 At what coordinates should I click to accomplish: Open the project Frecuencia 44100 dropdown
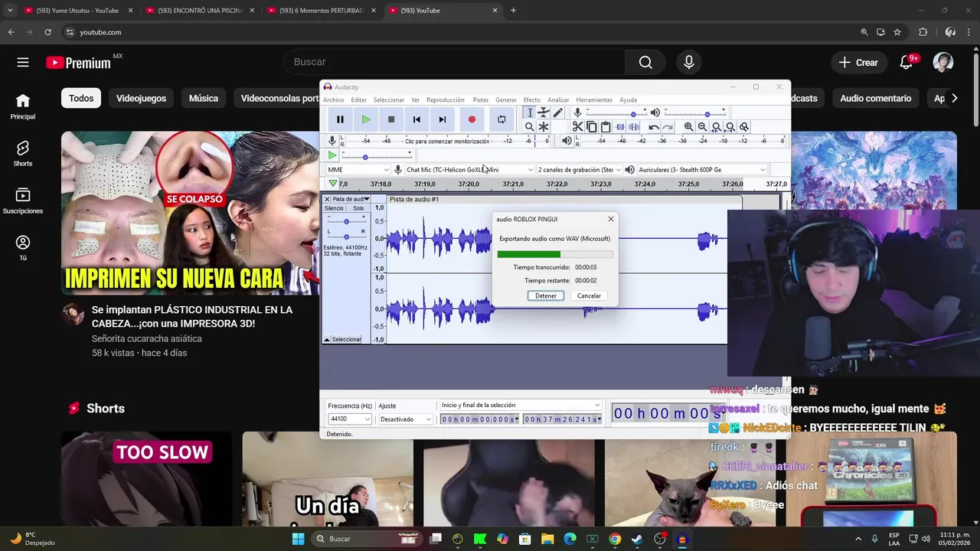350,419
